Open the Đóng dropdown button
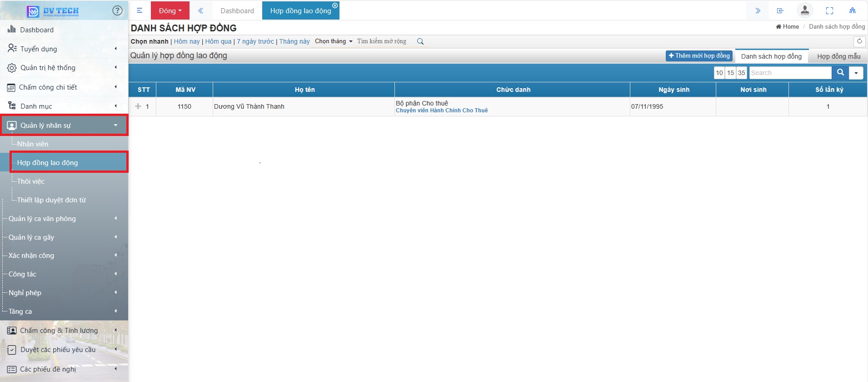868x382 pixels. click(x=170, y=10)
